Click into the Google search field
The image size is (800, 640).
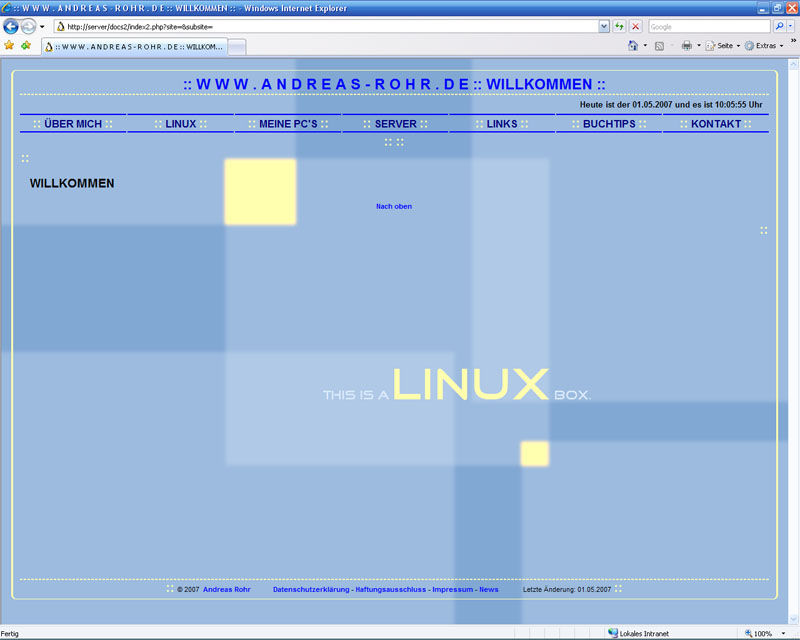(x=709, y=27)
